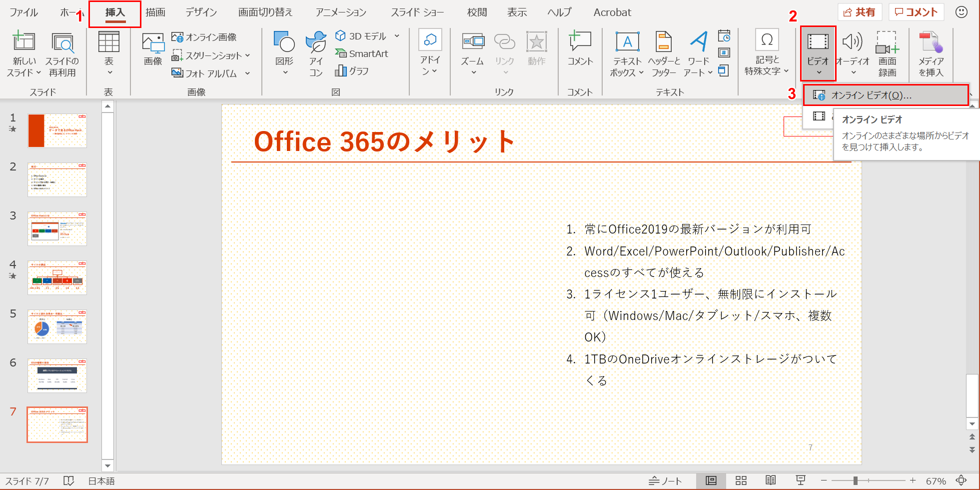Expand the Screenshot dropdown arrow
Viewport: 980px width, 490px height.
[247, 55]
